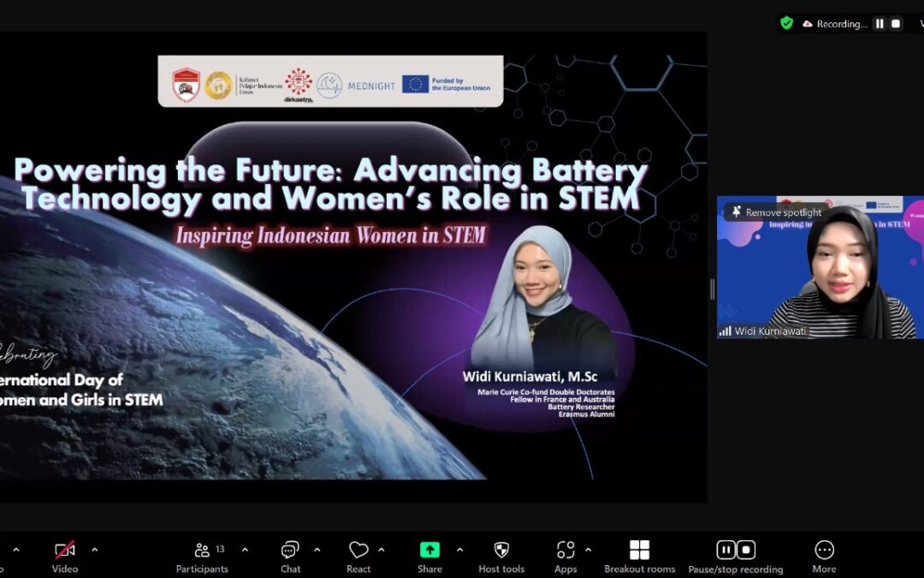Stop recording from the top Recording indicator
Image resolution: width=924 pixels, height=578 pixels.
(896, 24)
